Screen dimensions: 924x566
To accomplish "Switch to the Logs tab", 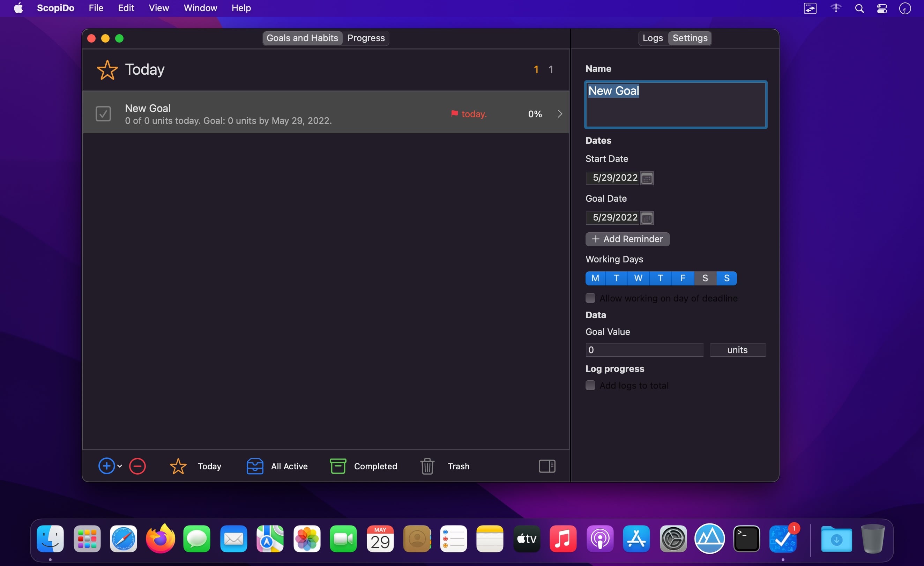I will coord(653,38).
